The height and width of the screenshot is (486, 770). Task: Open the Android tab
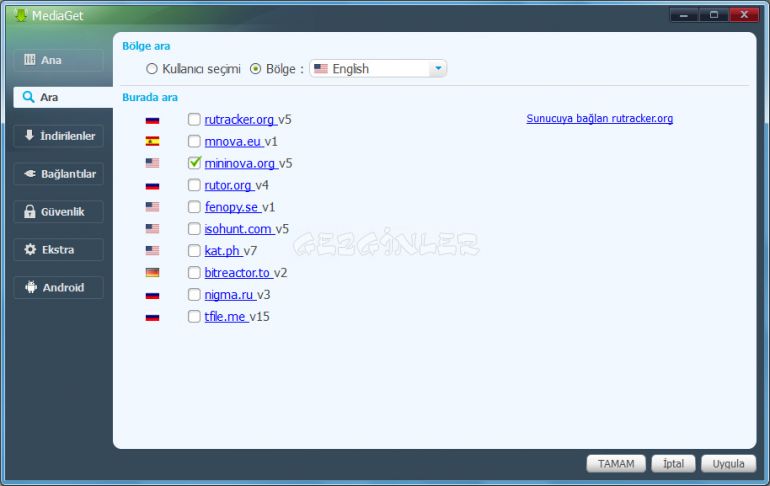pos(58,287)
